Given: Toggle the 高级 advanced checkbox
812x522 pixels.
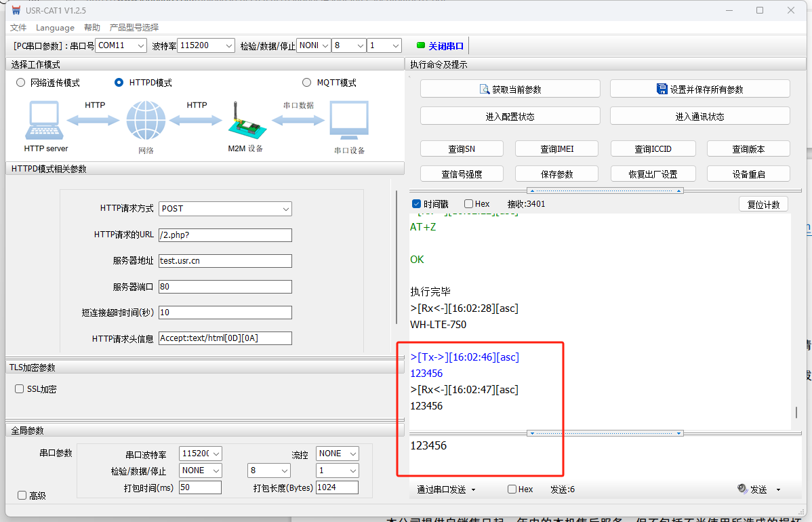Looking at the screenshot, I should pyautogui.click(x=22, y=496).
